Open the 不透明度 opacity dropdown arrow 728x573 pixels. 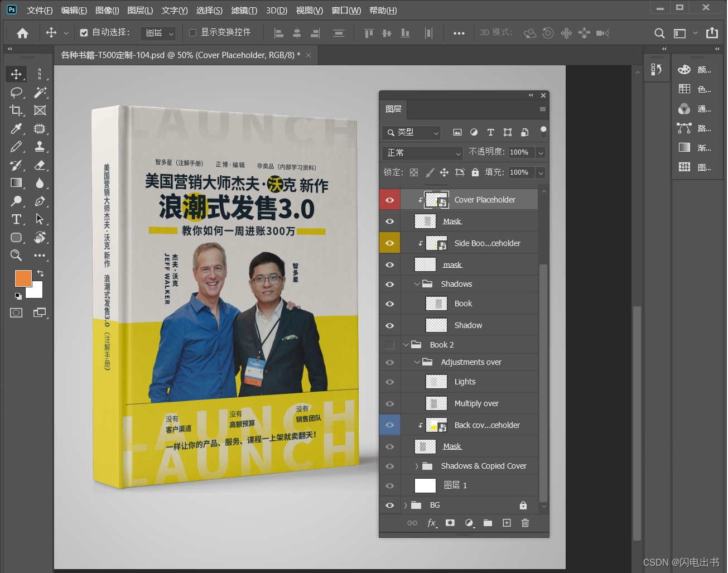pyautogui.click(x=541, y=153)
